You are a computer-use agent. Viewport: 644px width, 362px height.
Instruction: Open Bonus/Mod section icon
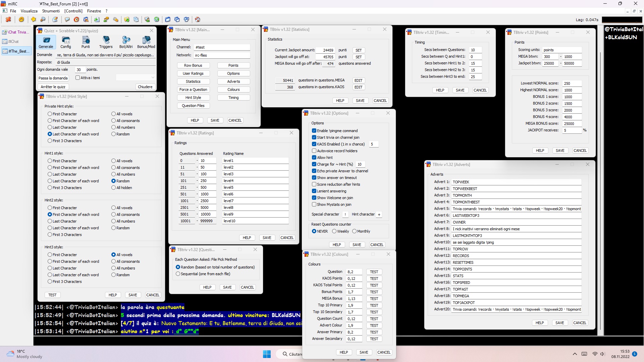(146, 42)
